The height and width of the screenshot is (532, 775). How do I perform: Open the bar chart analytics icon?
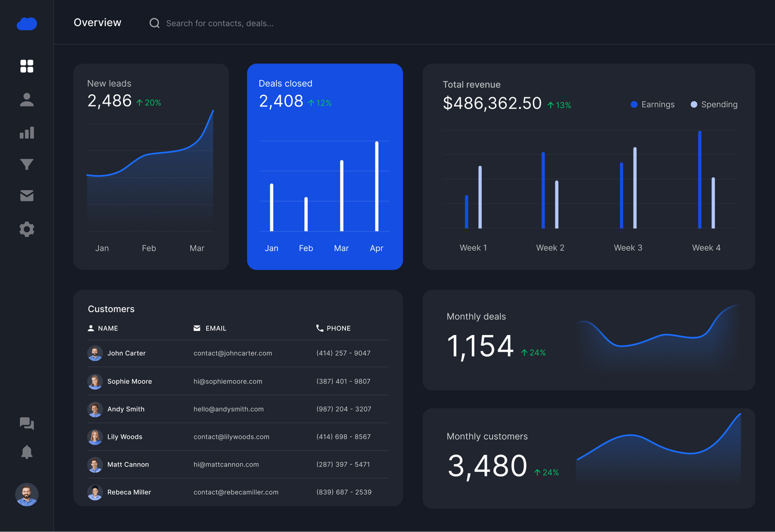pos(27,133)
